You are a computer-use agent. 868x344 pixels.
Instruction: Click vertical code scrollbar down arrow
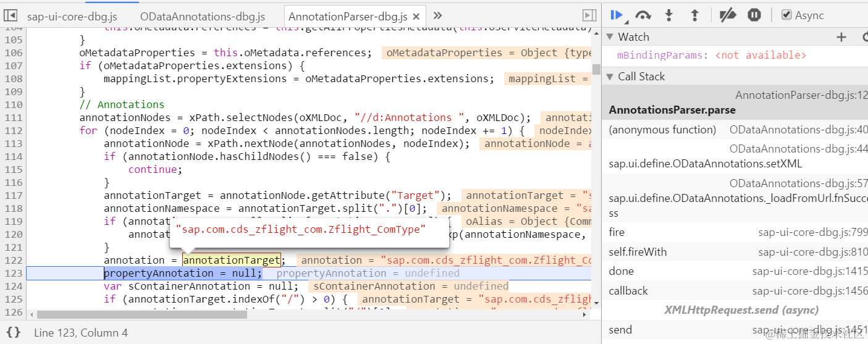click(x=596, y=303)
